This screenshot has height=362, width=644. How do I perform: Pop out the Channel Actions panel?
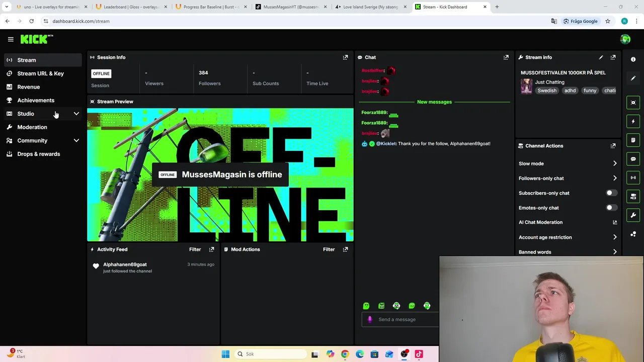pyautogui.click(x=613, y=146)
